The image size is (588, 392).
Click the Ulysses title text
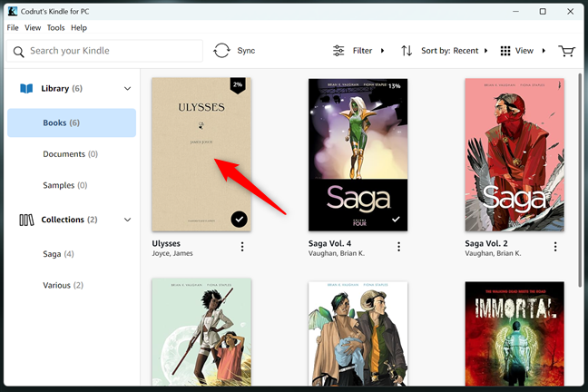(166, 243)
